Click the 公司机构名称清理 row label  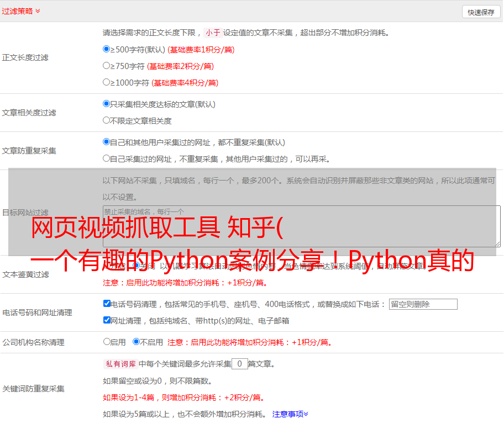pyautogui.click(x=33, y=342)
